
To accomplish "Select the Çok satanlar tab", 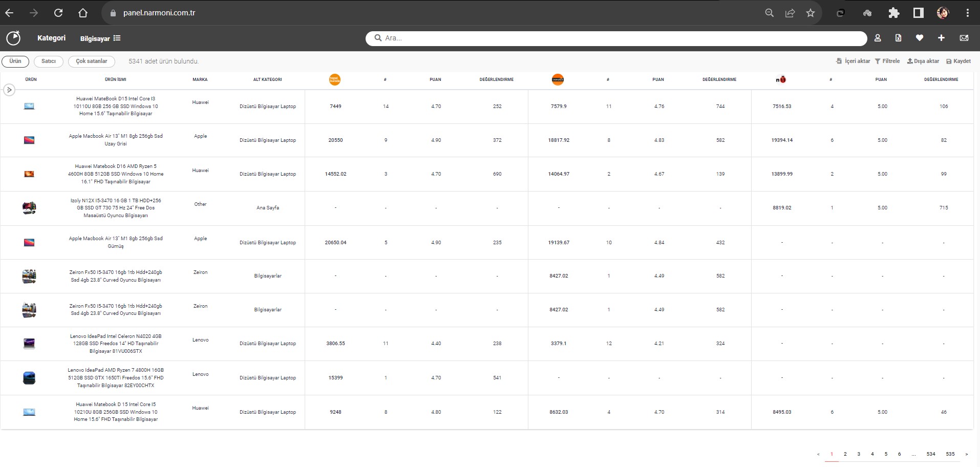I will (92, 61).
